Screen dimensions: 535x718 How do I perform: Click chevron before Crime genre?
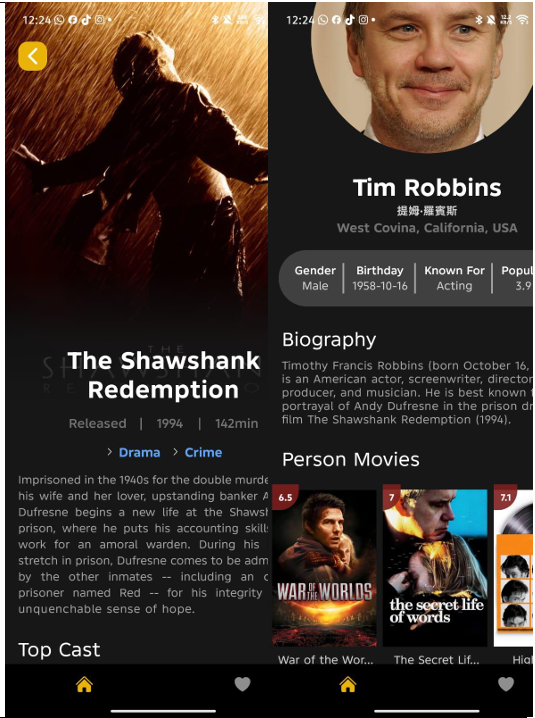click(175, 452)
